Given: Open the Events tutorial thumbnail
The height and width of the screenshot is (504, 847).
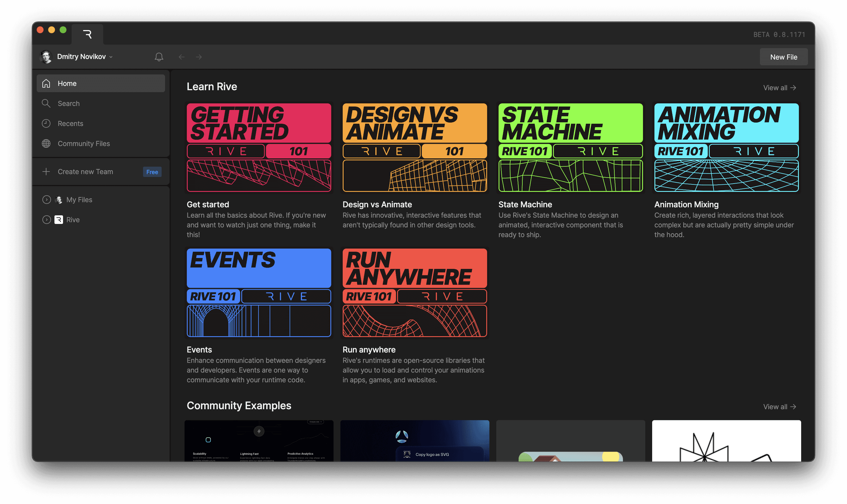Looking at the screenshot, I should 258,292.
